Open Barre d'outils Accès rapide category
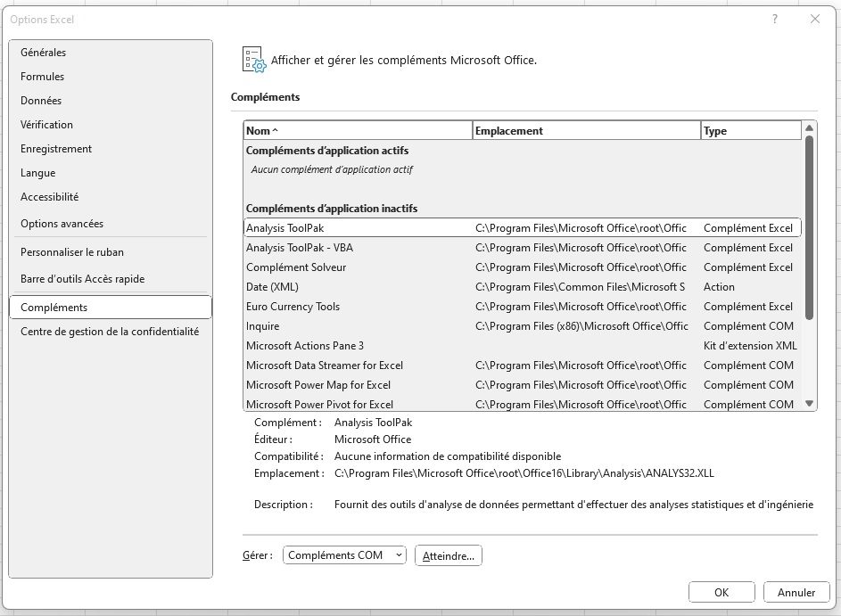This screenshot has width=841, height=616. pos(111,279)
